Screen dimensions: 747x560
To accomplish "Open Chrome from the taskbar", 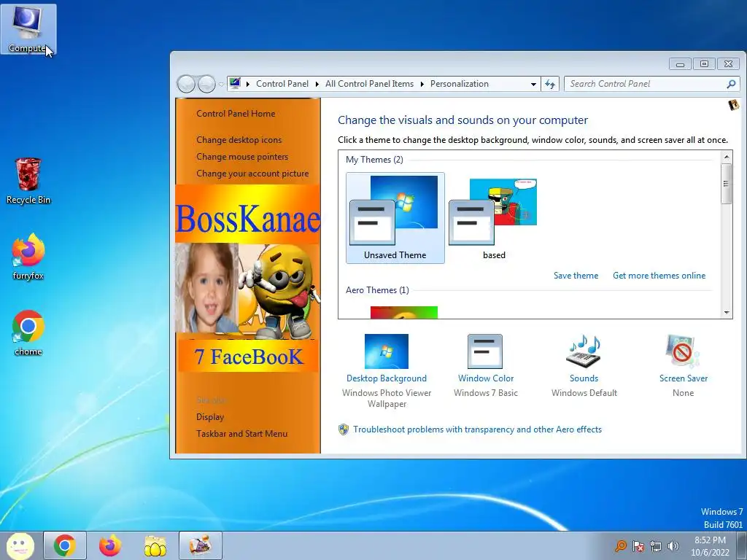I will pyautogui.click(x=65, y=545).
